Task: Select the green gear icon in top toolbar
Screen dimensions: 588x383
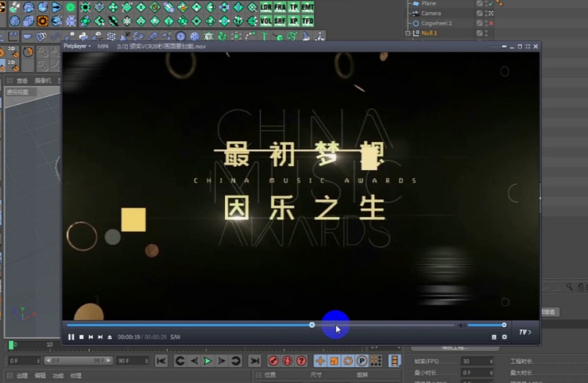Action: (71, 7)
